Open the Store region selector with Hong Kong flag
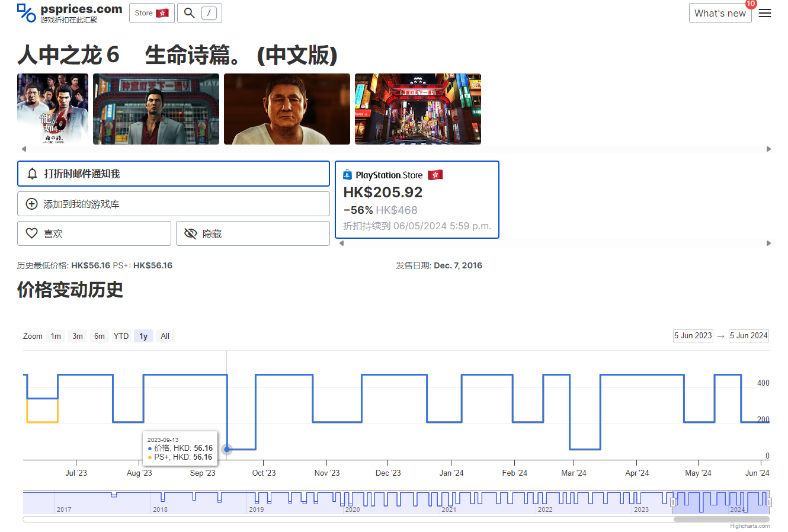788x532 pixels. [x=152, y=13]
